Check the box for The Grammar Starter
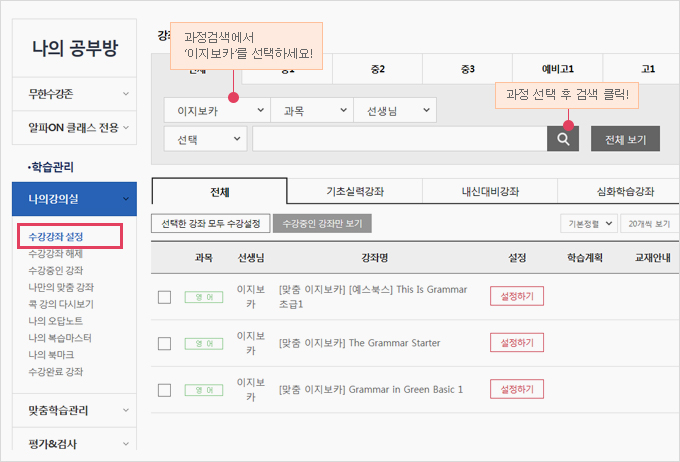This screenshot has width=680, height=462. (165, 343)
